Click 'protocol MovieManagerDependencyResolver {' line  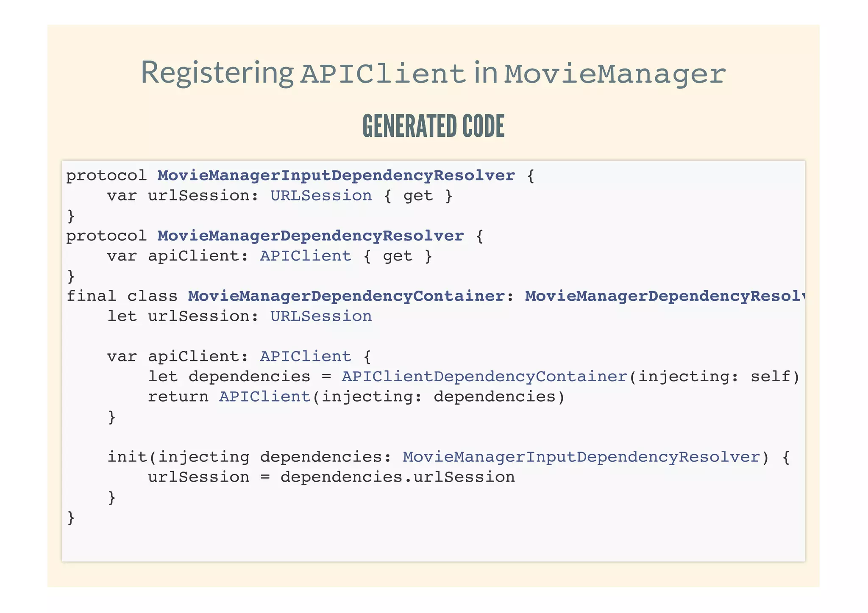[x=275, y=236]
